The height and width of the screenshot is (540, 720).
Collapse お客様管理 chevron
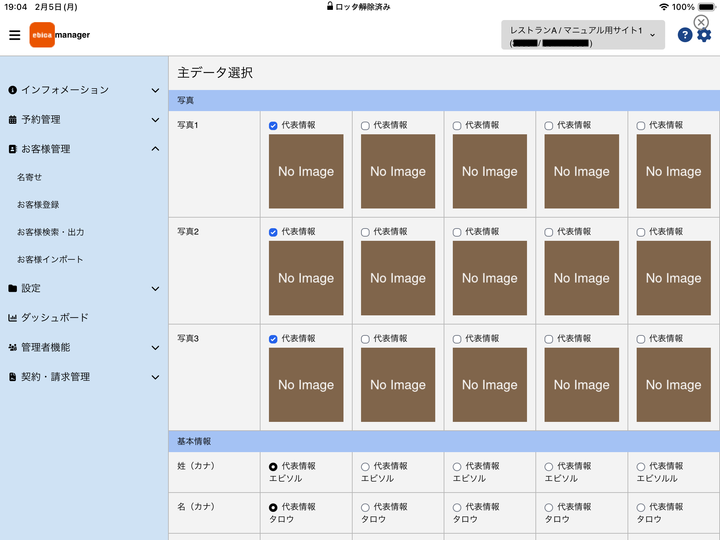point(155,149)
